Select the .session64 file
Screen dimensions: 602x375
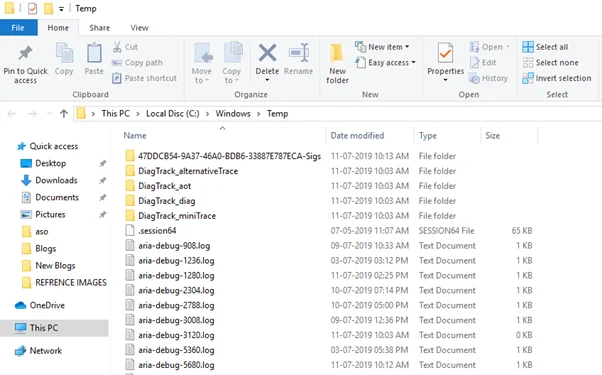[150, 231]
